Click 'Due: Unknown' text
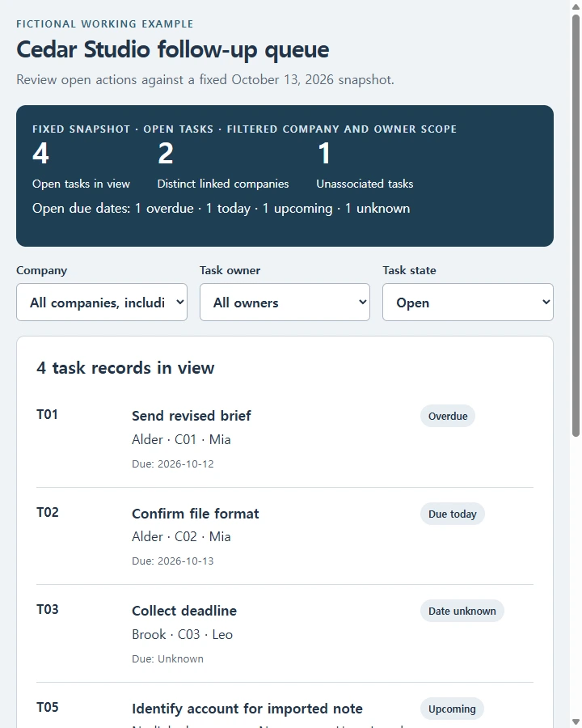This screenshot has height=728, width=582. (167, 658)
